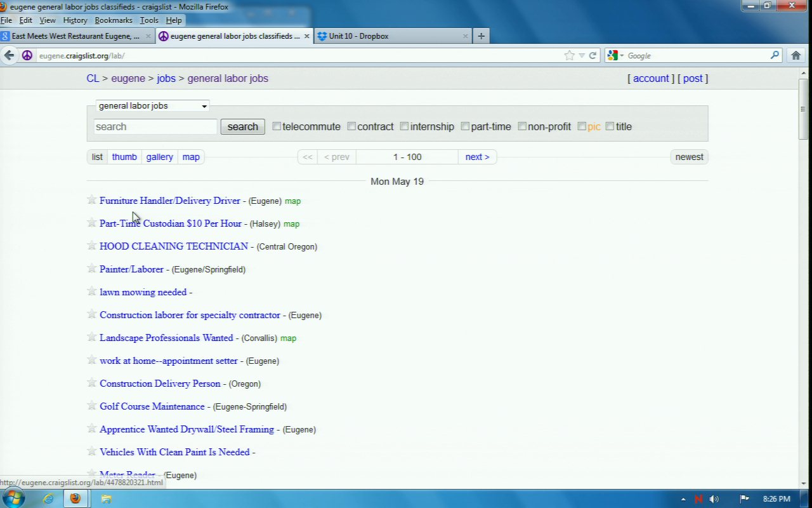
Task: Click the search magnifier in Google box
Action: [775, 55]
